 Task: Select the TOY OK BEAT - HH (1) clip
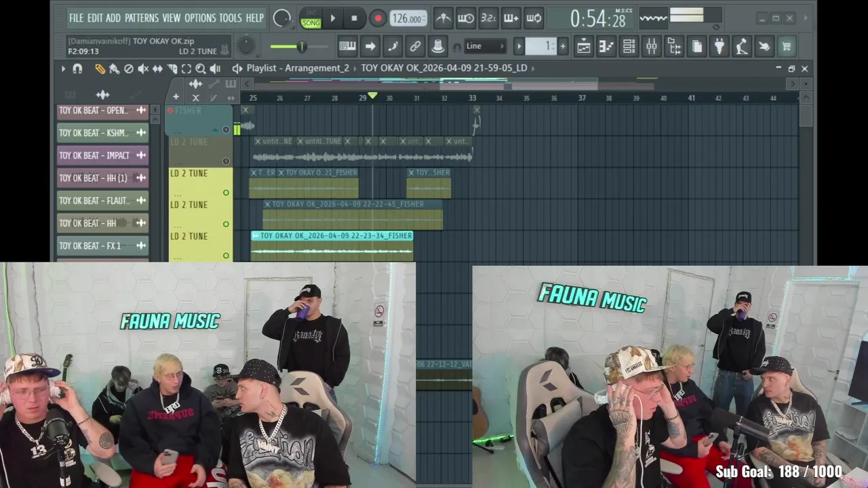[x=102, y=178]
